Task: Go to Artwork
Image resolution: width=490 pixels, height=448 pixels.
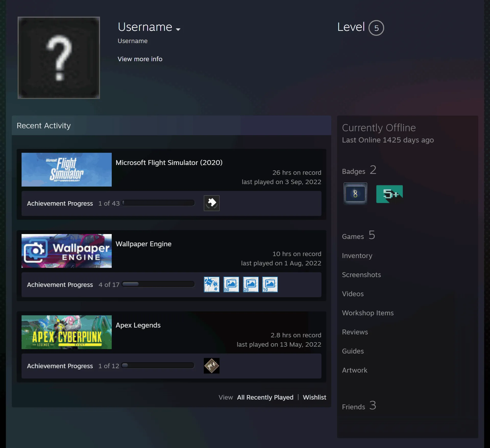Action: [355, 370]
